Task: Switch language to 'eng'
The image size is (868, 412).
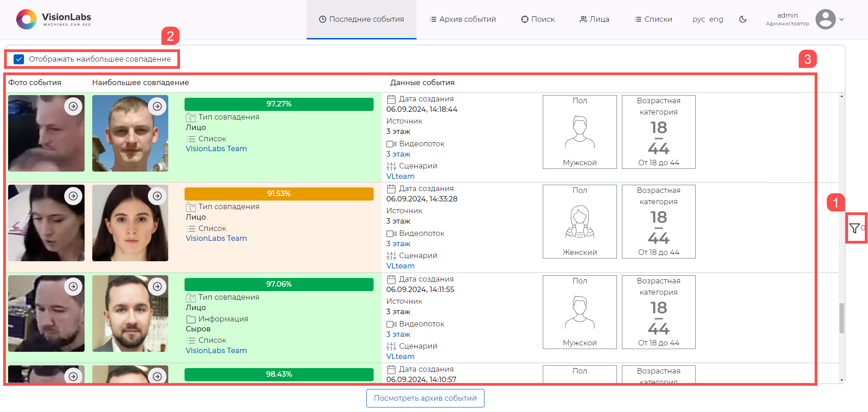Action: coord(716,19)
